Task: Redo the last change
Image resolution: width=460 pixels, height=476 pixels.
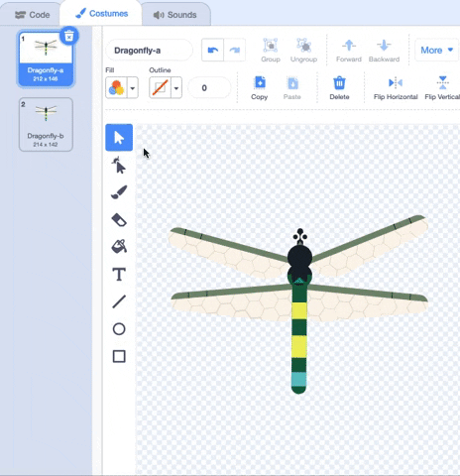Action: click(x=235, y=51)
